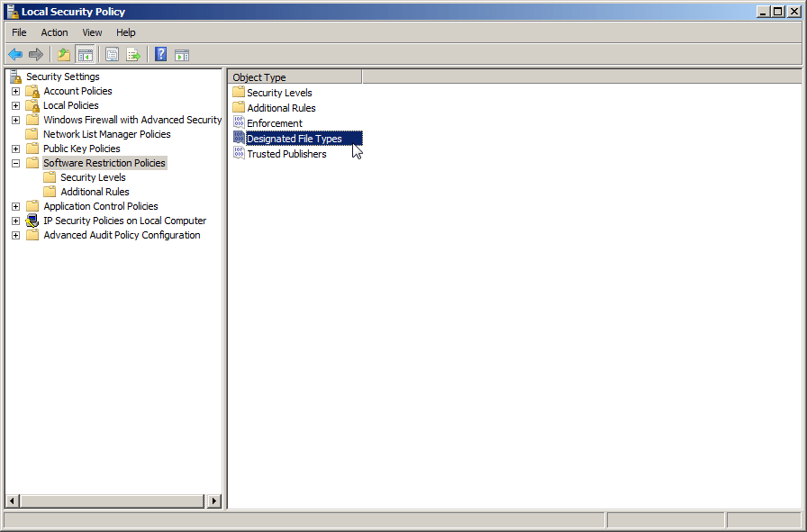This screenshot has height=532, width=807.
Task: Click Security Levels folder icon in right pane
Action: [x=239, y=92]
